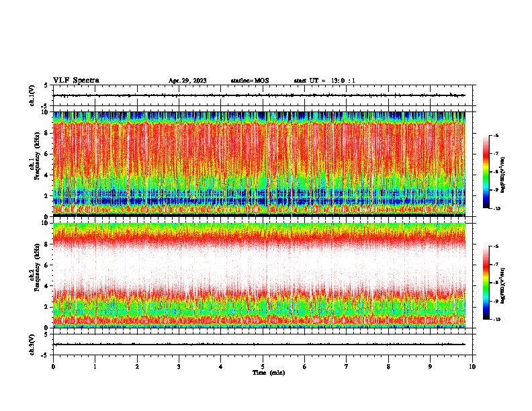Click the ch.1 voltage waveform trace
The height and width of the screenshot is (411, 532).
[x=259, y=95]
